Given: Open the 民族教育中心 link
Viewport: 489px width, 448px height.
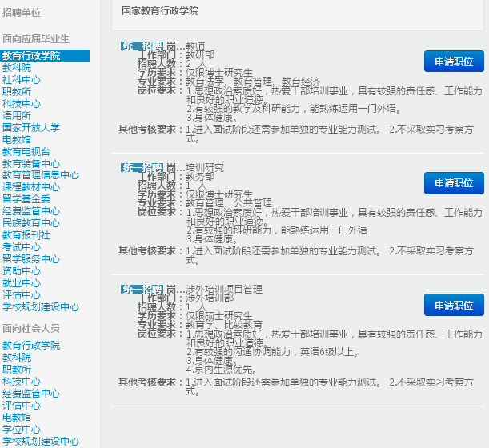Looking at the screenshot, I should pos(31,223).
